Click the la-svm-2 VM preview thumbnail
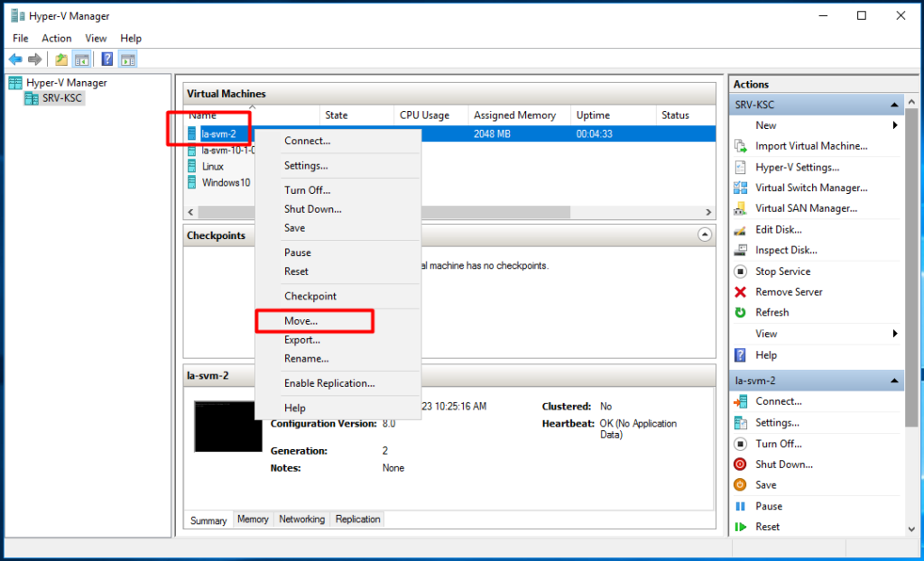 click(228, 427)
